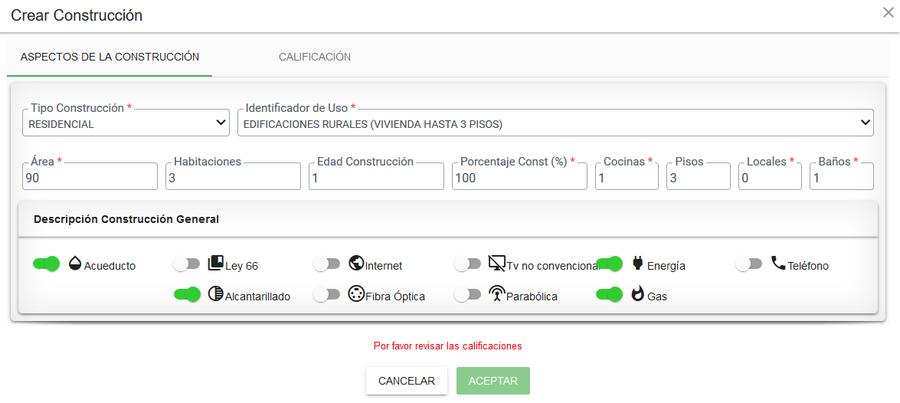Disable the Acueducto toggle switch
This screenshot has width=900, height=403.
click(46, 264)
